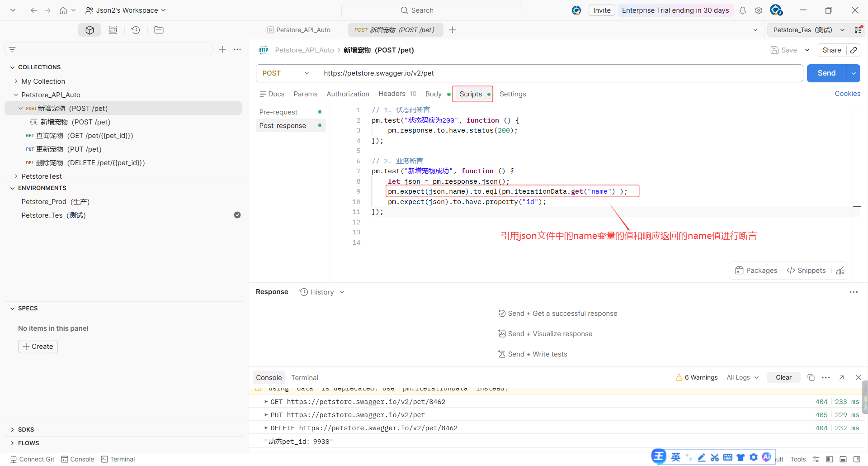Copy console logs icon
This screenshot has width=868, height=466.
811,377
